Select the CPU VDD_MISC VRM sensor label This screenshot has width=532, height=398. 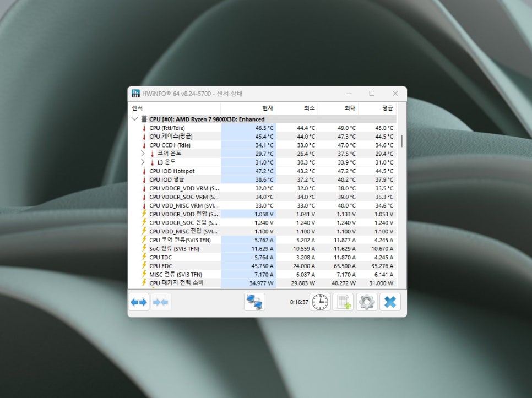184,206
